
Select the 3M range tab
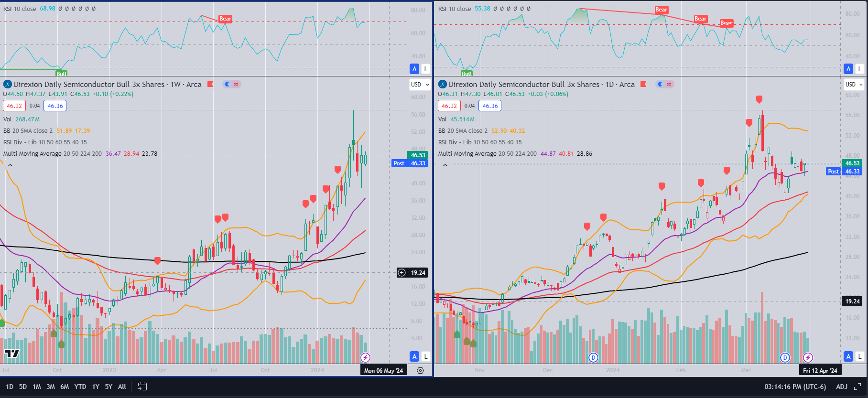pyautogui.click(x=51, y=387)
